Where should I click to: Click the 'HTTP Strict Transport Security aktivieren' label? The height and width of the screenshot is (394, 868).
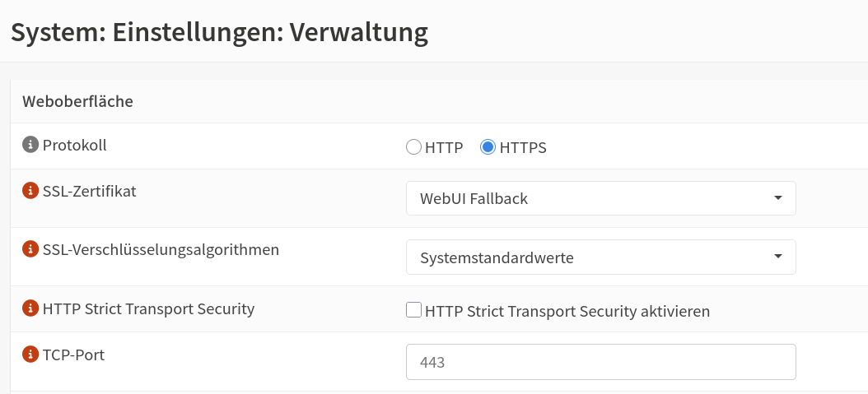pos(567,311)
